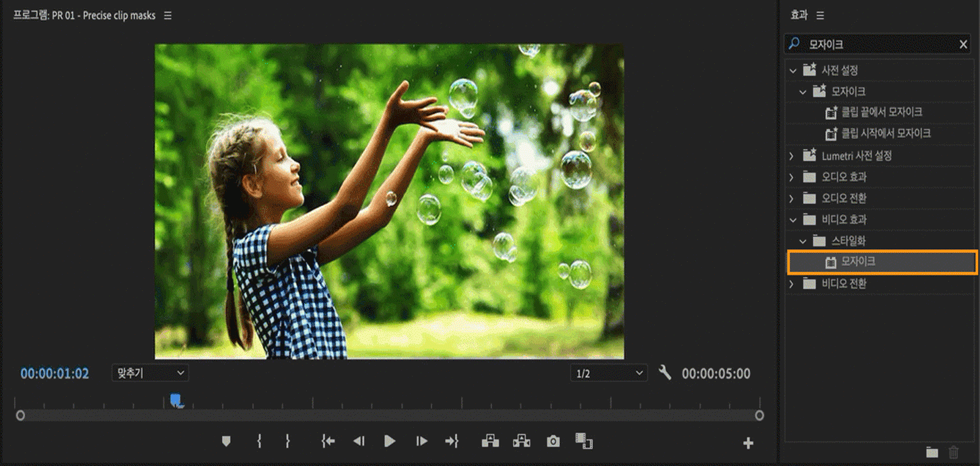980x466 pixels.
Task: Click the zoom scroll bar's left handle
Action: tap(20, 415)
